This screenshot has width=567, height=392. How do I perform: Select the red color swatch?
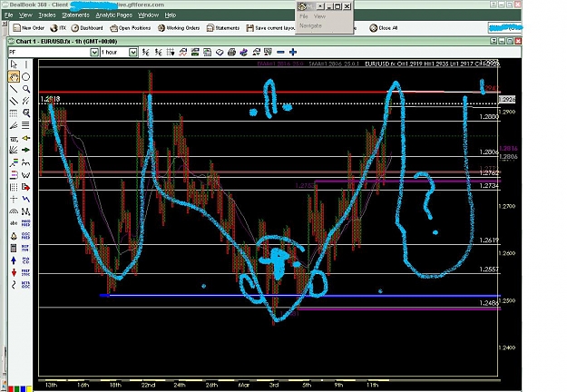pos(10,389)
